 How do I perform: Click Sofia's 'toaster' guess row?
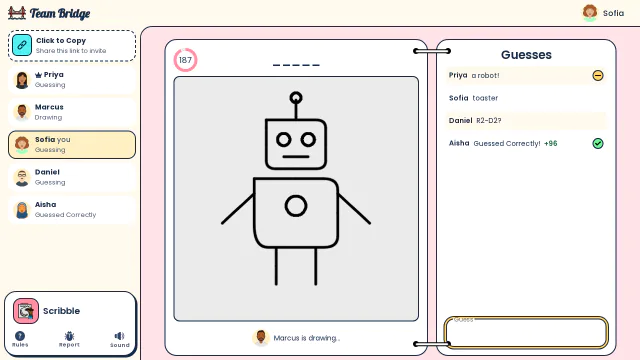[526, 98]
